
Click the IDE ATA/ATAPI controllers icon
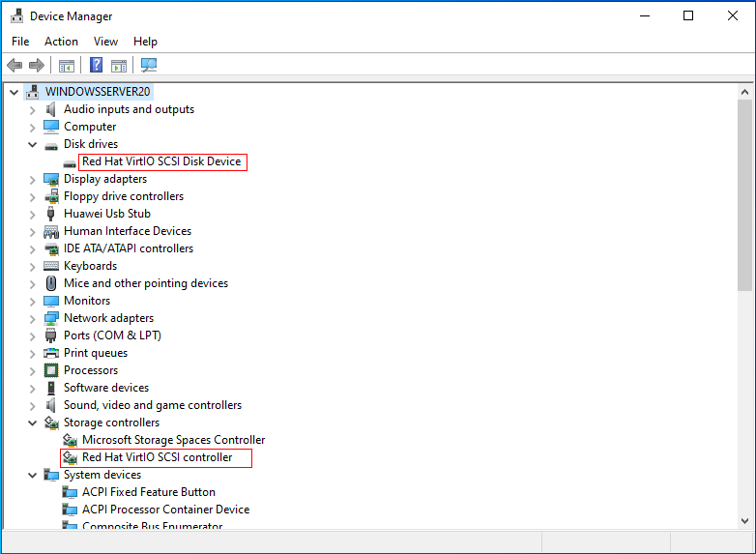51,248
